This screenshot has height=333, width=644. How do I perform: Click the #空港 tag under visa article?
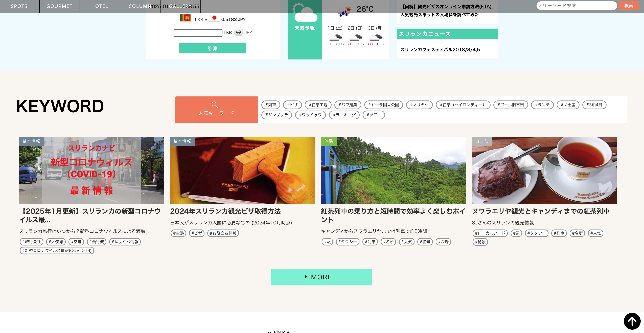coord(178,233)
